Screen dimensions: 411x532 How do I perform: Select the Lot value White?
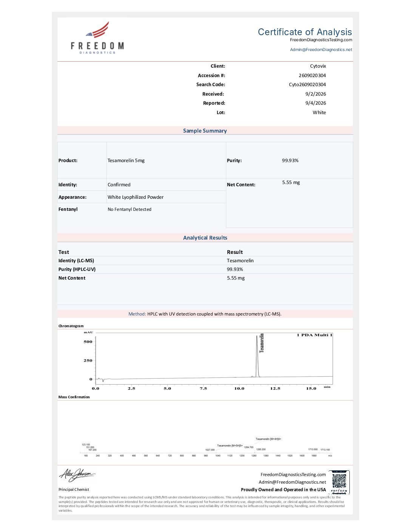click(319, 113)
